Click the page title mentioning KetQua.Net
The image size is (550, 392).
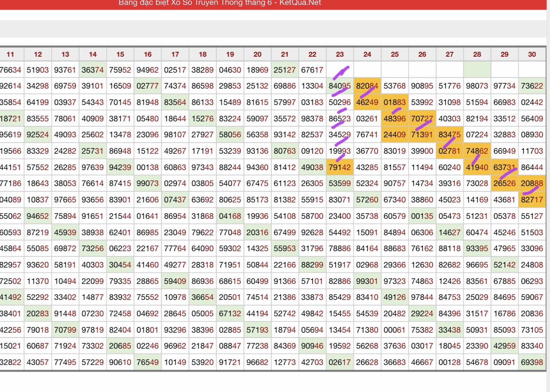pos(220,3)
